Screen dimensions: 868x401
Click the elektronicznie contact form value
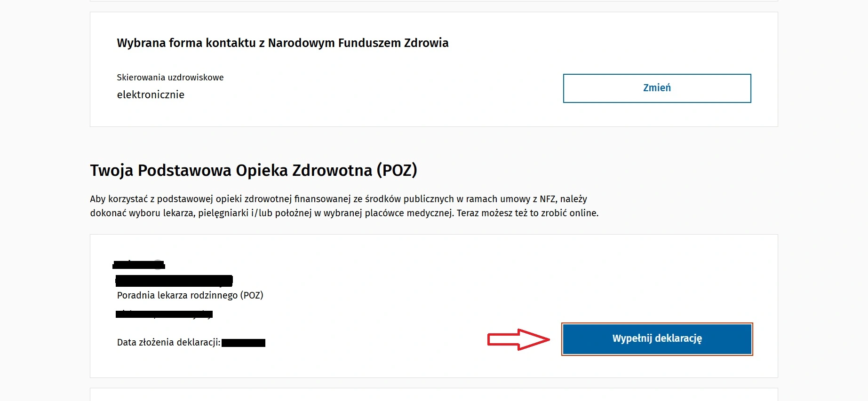click(151, 95)
